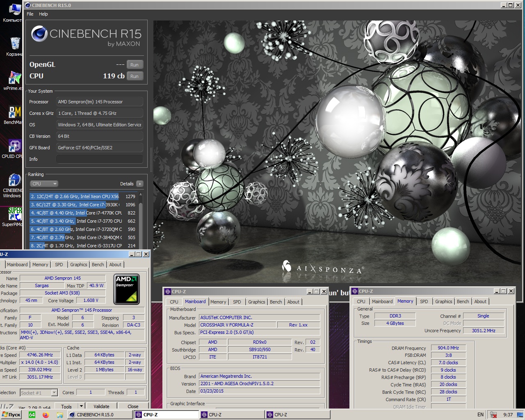This screenshot has width=525, height=420.
Task: Click the Core Speed value 4746.26 MHz
Action: [x=40, y=355]
